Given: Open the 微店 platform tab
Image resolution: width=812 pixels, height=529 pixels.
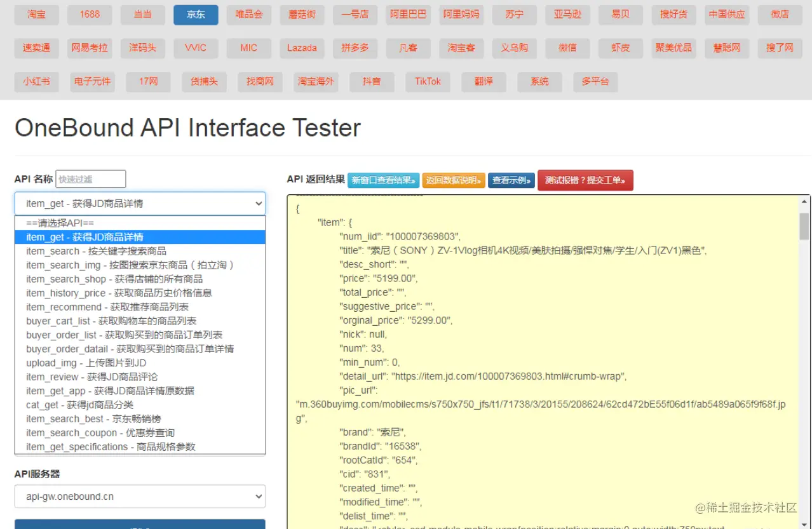Looking at the screenshot, I should (x=780, y=15).
